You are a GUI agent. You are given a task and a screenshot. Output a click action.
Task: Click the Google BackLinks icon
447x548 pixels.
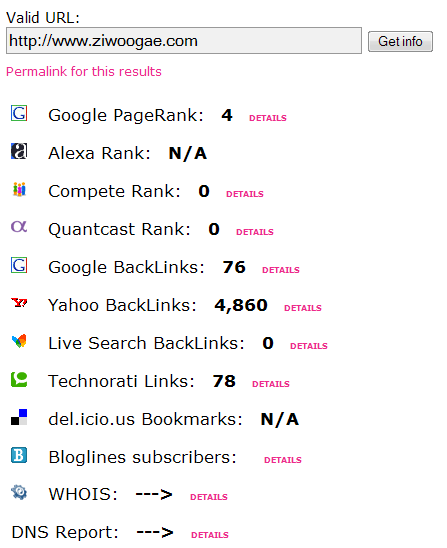click(x=19, y=265)
